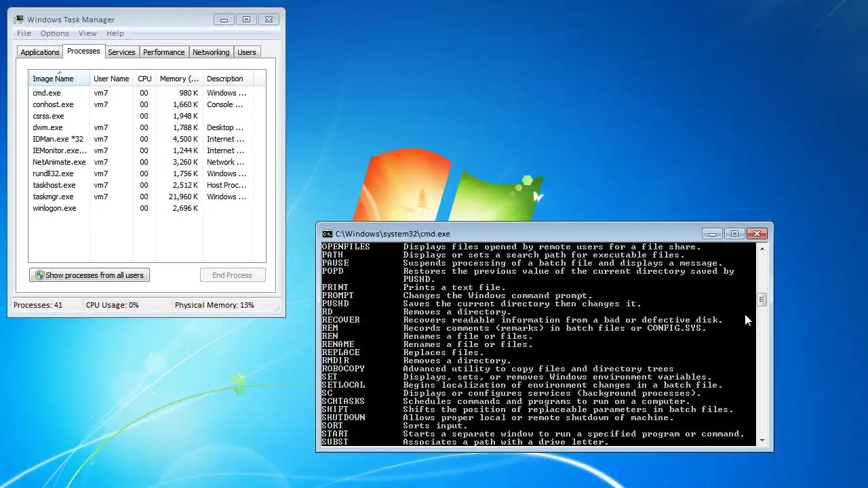Click the Processes: 41 status bar entry

(38, 305)
